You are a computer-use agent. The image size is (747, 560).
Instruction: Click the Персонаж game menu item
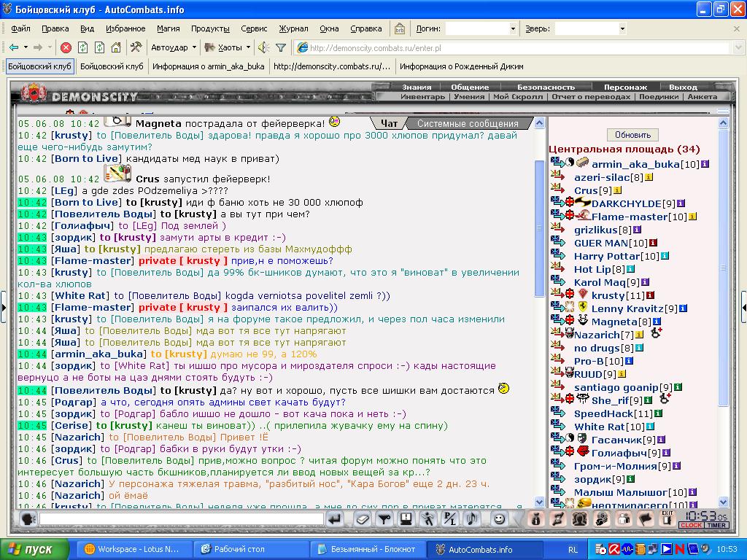coord(625,87)
